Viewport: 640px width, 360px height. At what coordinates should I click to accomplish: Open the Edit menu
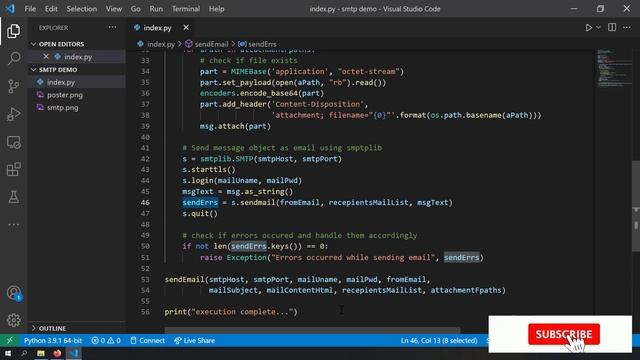point(51,9)
